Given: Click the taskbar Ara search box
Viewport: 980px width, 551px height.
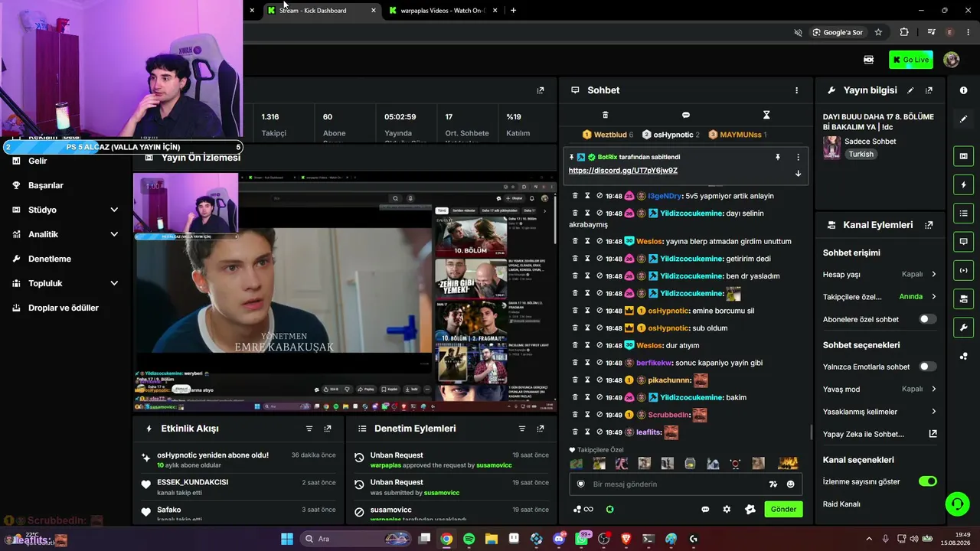Looking at the screenshot, I should point(354,539).
